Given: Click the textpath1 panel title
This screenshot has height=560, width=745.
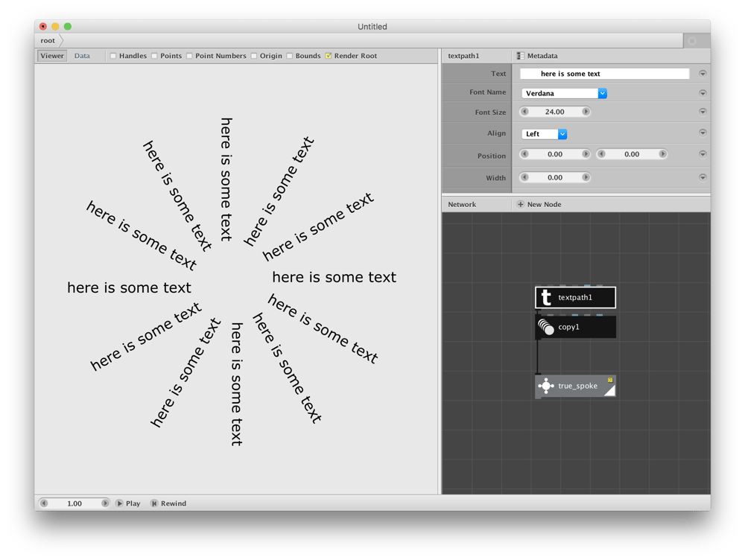Looking at the screenshot, I should pyautogui.click(x=463, y=56).
